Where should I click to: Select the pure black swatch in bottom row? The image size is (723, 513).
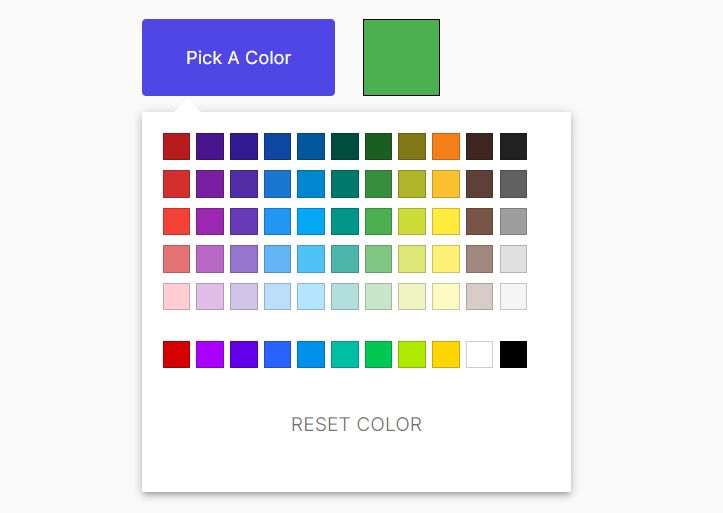[x=513, y=354]
